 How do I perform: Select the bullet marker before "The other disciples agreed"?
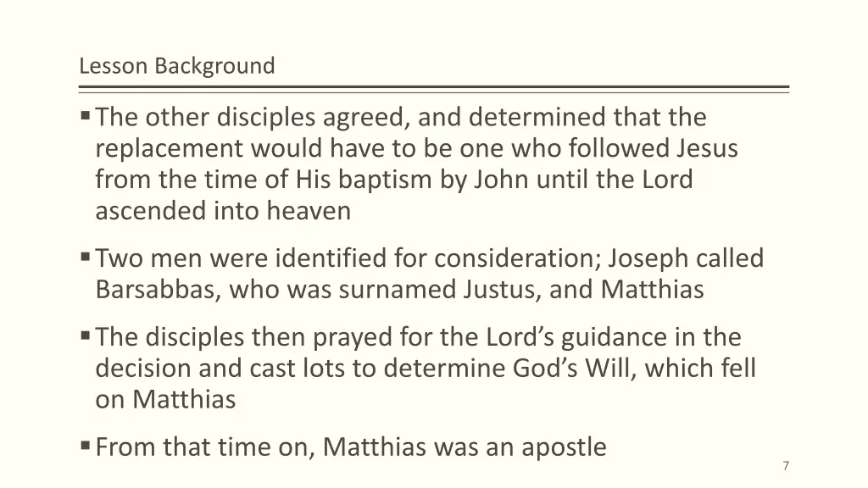tap(86, 115)
